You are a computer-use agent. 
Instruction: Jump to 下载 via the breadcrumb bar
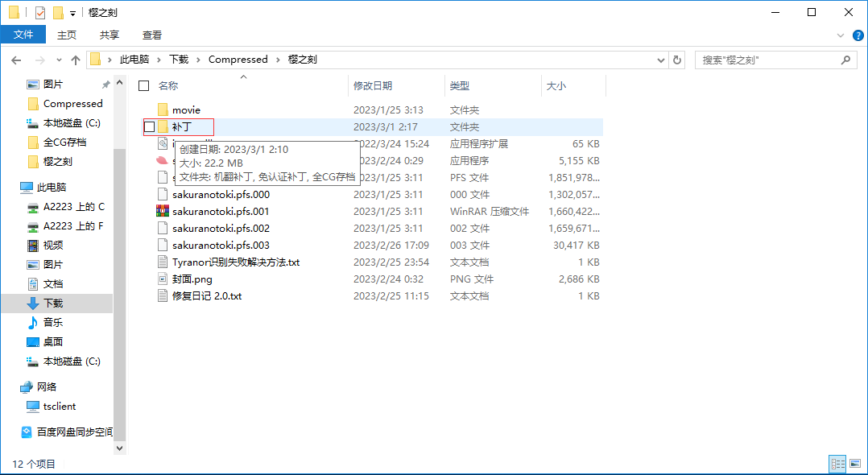click(178, 59)
